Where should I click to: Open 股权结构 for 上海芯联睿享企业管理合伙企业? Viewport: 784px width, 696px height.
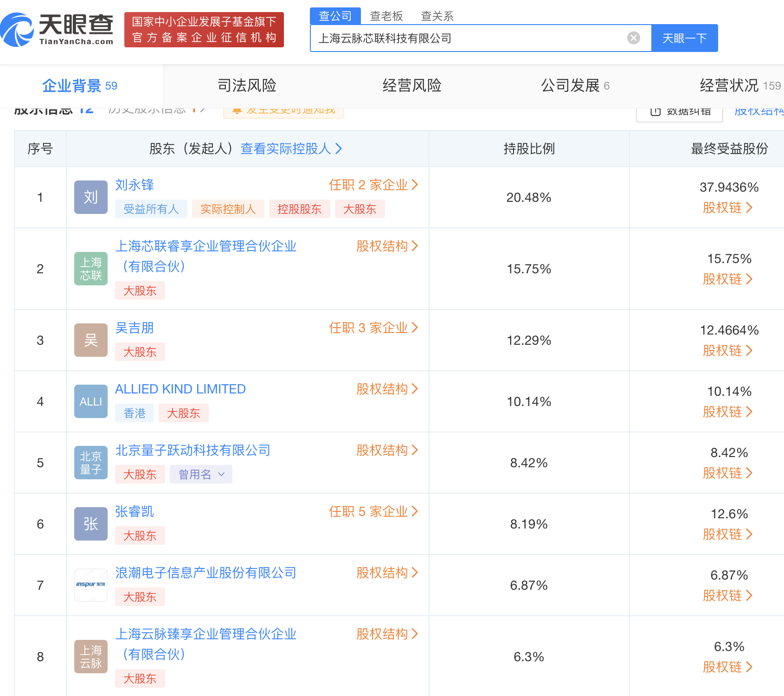387,246
